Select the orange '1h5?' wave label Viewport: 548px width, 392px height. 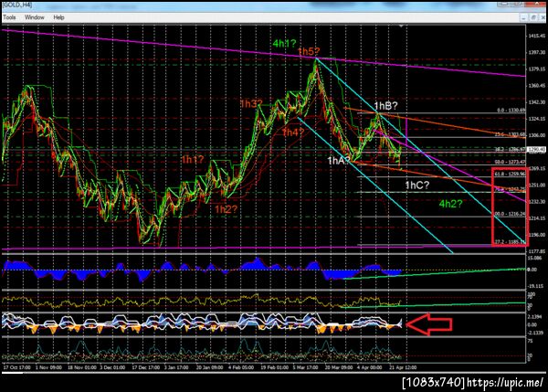pyautogui.click(x=309, y=52)
